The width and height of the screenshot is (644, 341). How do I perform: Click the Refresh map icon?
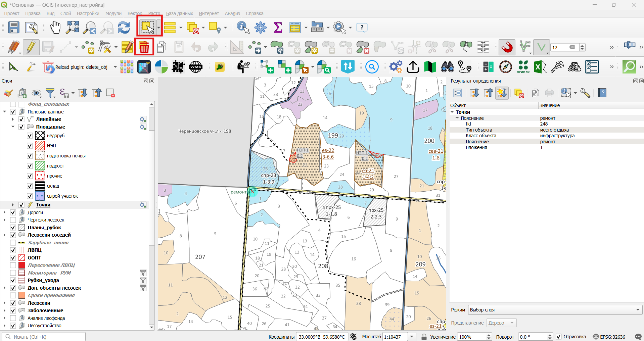coord(124,27)
